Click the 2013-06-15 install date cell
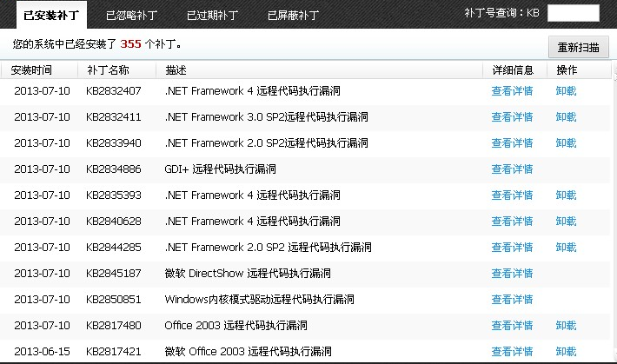 point(42,352)
